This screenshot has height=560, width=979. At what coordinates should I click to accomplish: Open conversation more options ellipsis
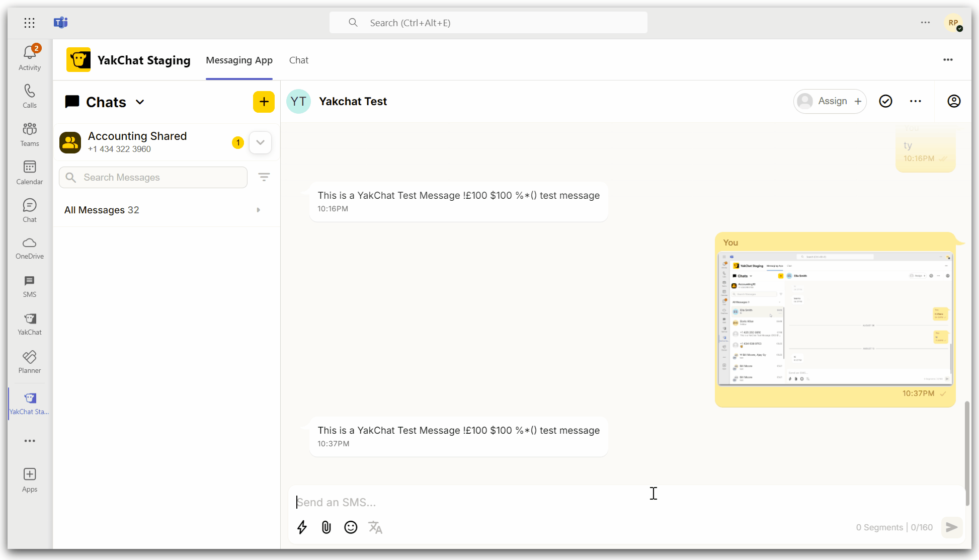pyautogui.click(x=916, y=101)
